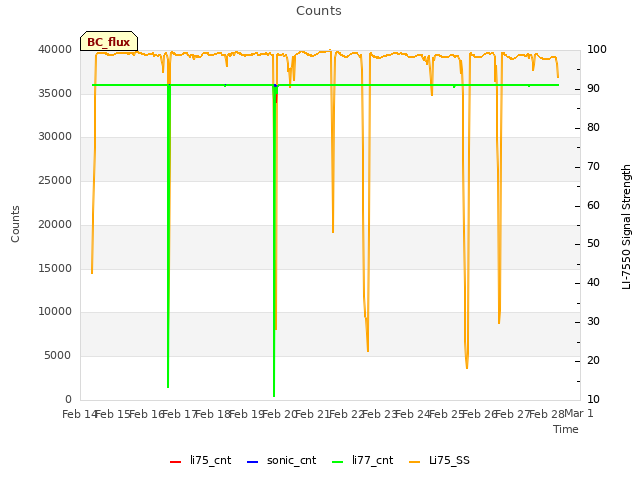
Task: Click the right-axis 10 tick label
Action: pyautogui.click(x=593, y=399)
